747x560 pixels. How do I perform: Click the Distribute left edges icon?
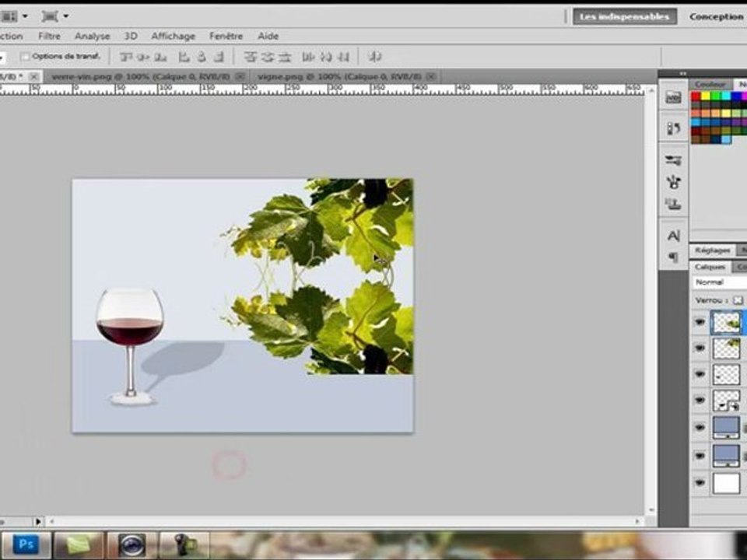click(x=308, y=57)
